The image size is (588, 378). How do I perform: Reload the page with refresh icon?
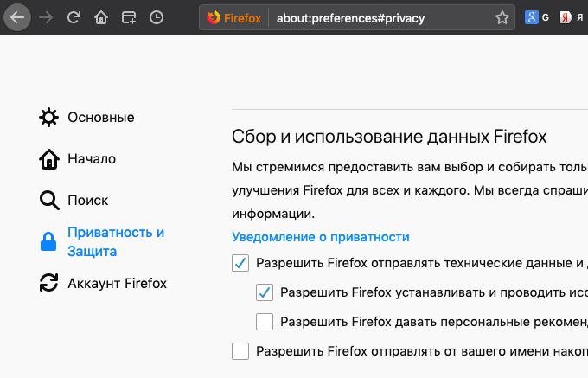point(73,17)
